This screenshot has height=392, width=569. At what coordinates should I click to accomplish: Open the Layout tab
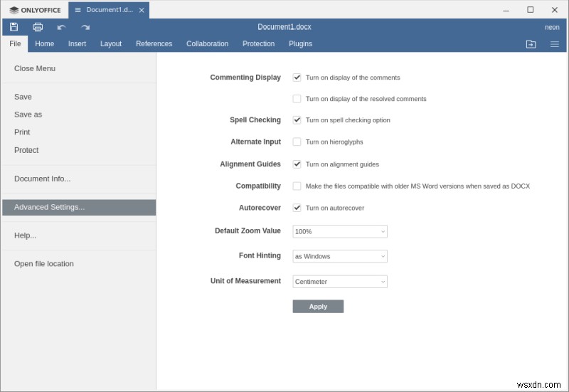point(111,44)
